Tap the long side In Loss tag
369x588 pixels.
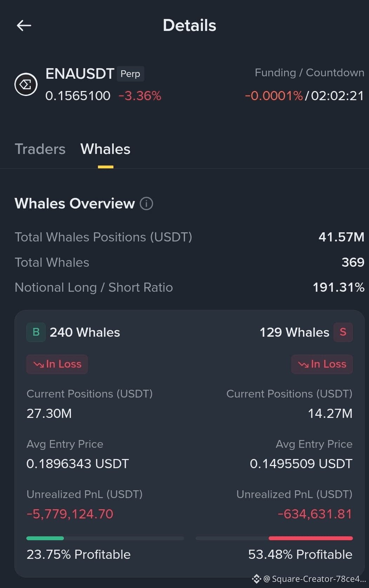point(57,364)
